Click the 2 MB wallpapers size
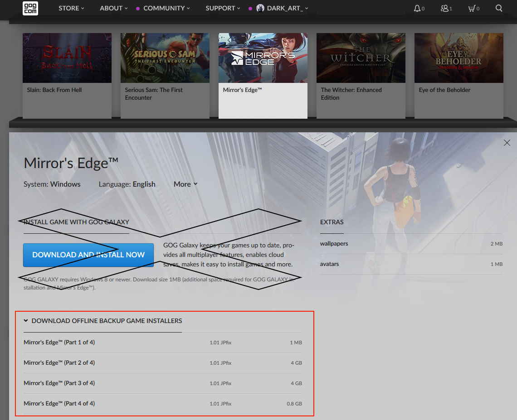 [x=497, y=244]
